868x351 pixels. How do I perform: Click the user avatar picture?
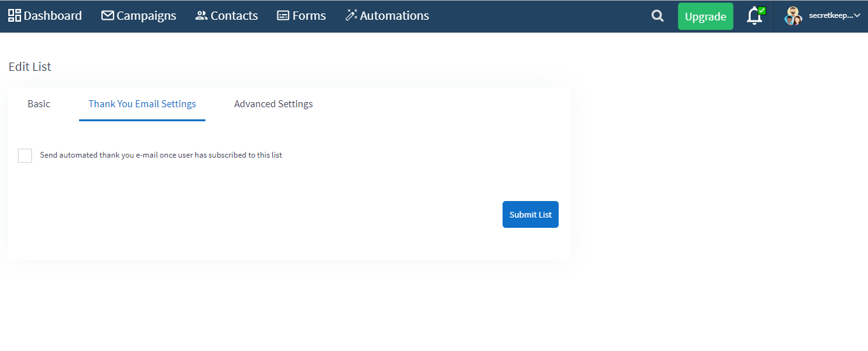point(793,16)
